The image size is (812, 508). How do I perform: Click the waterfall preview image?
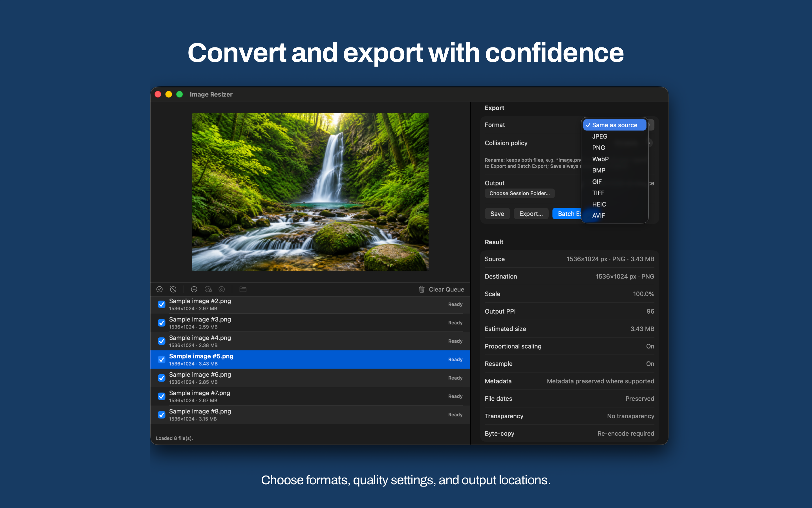coord(310,192)
